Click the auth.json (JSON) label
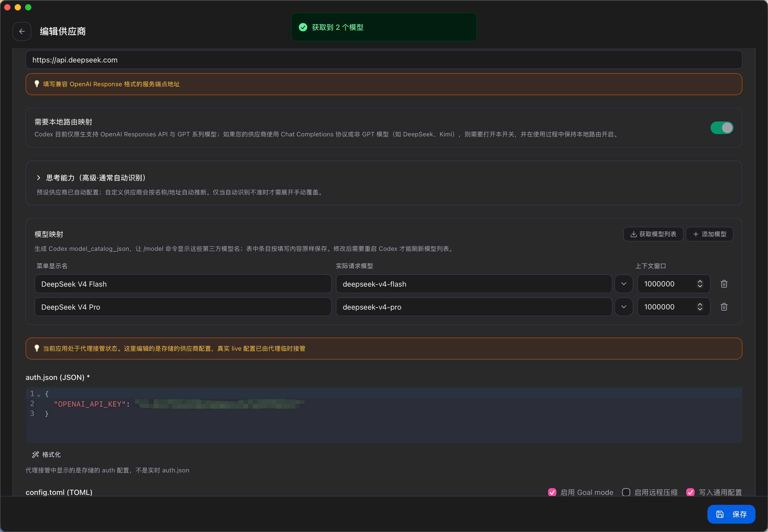 point(58,377)
